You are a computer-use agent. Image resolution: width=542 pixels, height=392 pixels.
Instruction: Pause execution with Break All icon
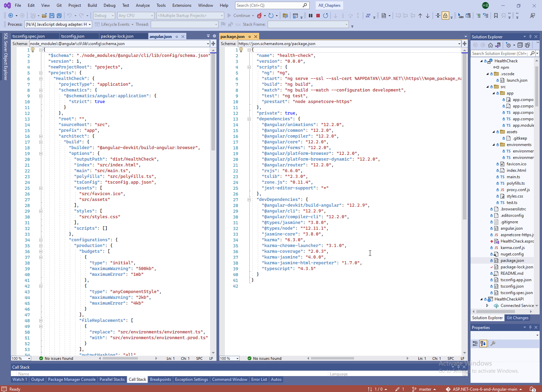(x=310, y=16)
